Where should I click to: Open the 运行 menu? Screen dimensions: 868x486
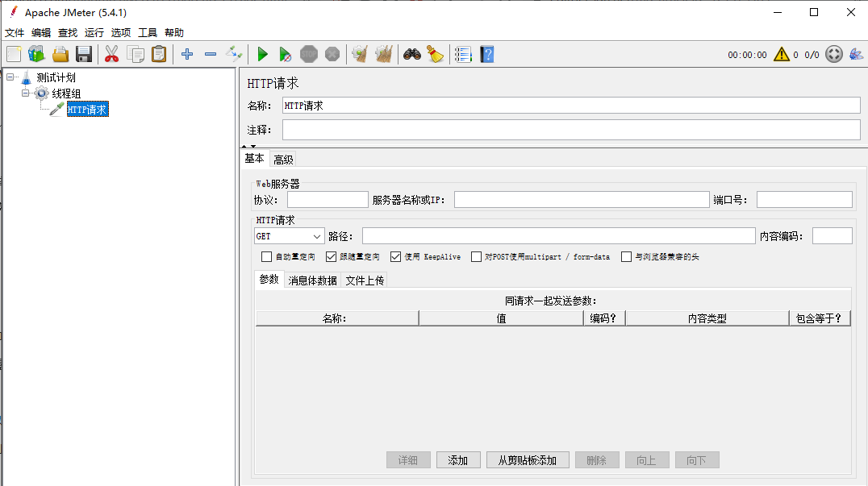point(94,32)
